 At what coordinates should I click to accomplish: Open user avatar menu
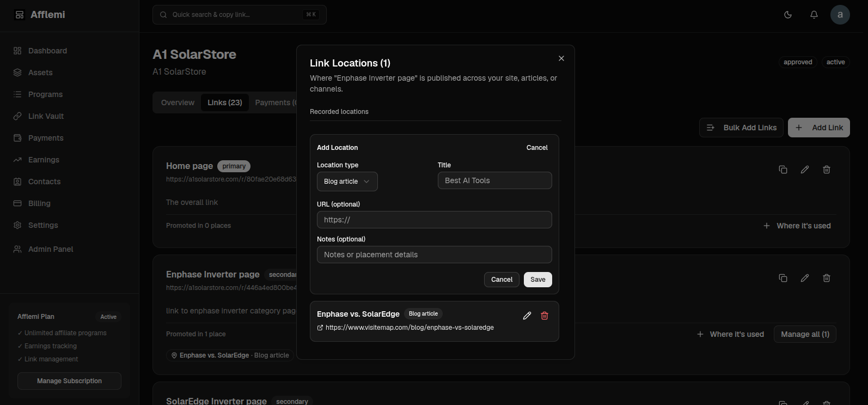[840, 15]
